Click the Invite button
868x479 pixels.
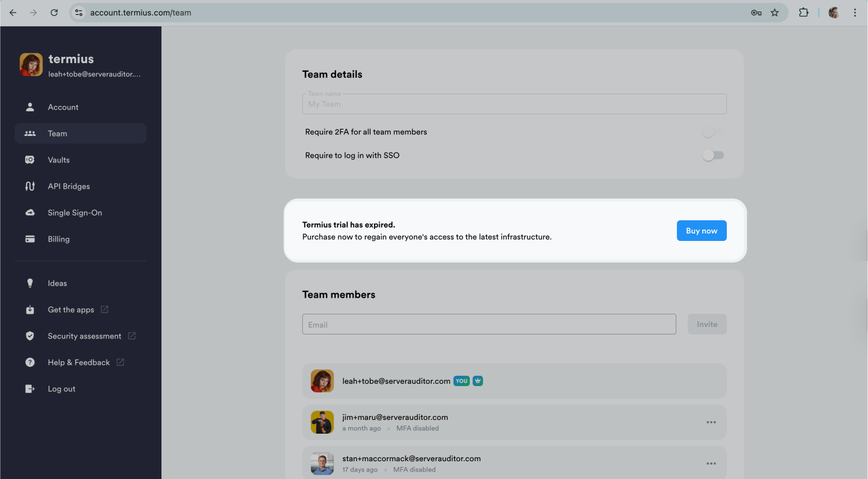[707, 324]
